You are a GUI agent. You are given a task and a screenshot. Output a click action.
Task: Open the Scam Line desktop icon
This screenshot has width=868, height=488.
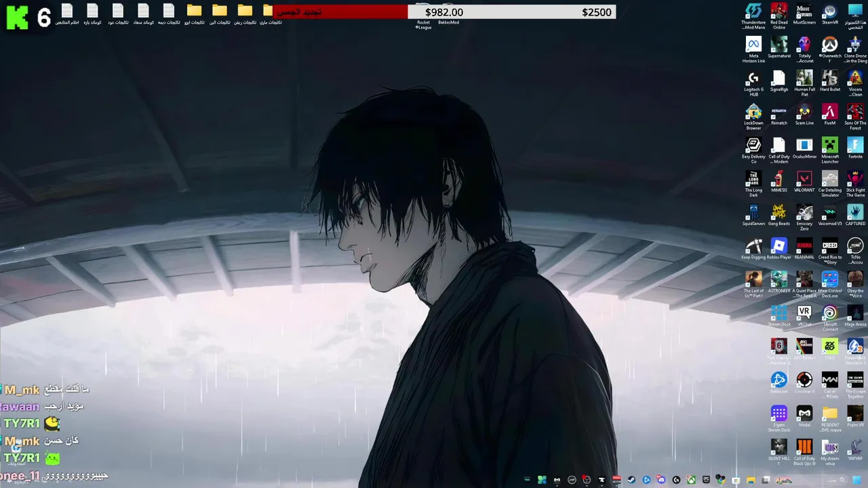click(804, 115)
